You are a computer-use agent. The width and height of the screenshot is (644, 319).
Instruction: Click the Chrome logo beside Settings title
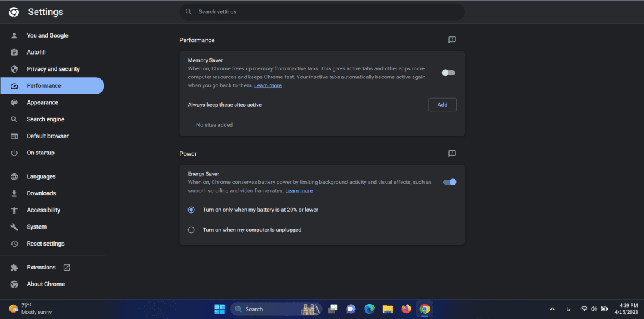(14, 13)
